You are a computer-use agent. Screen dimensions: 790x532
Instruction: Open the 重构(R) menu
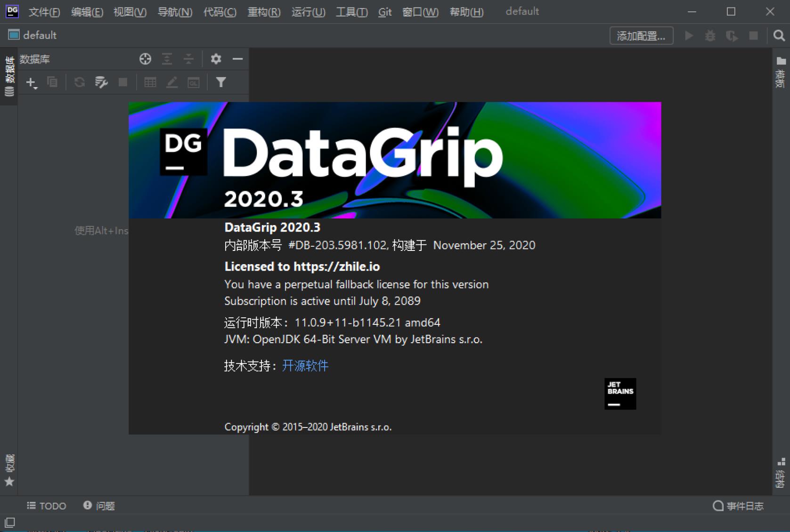(264, 12)
